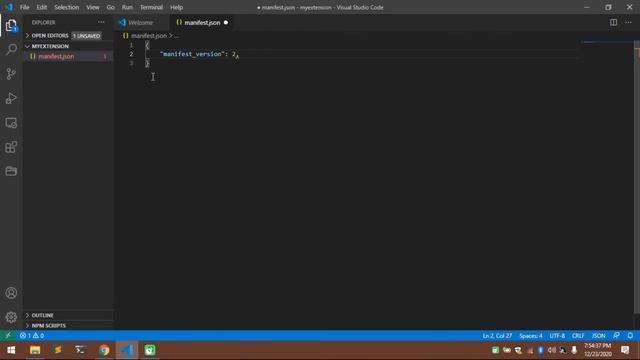This screenshot has height=360, width=640.
Task: Click line number 2 in the gutter
Action: 131,54
